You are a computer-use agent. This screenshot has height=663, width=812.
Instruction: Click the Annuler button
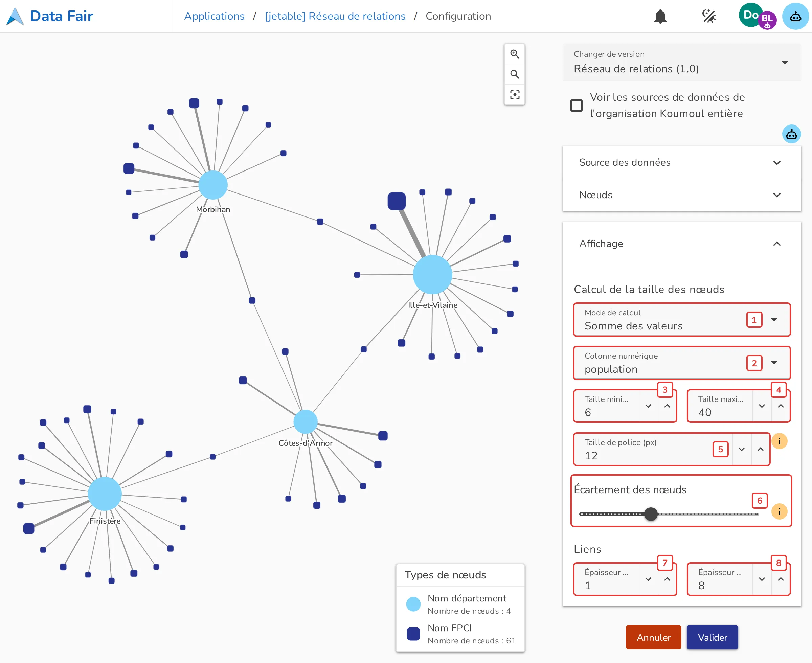point(654,637)
